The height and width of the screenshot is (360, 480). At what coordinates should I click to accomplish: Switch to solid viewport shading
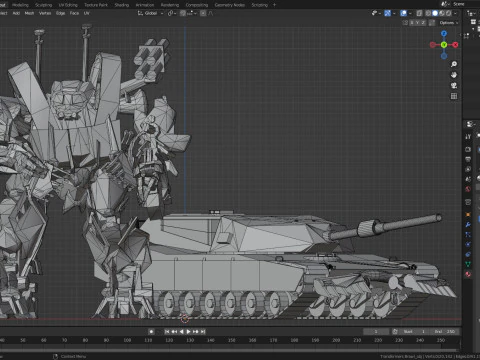click(435, 13)
